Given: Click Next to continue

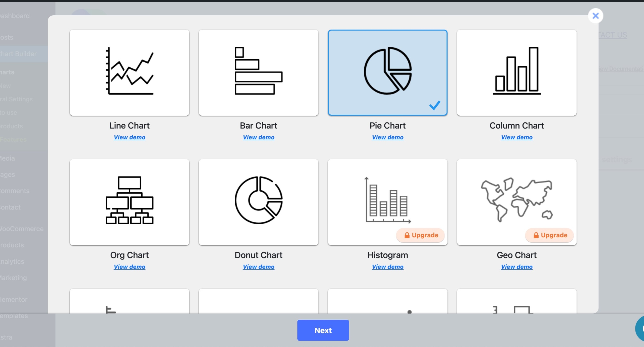Looking at the screenshot, I should tap(323, 330).
